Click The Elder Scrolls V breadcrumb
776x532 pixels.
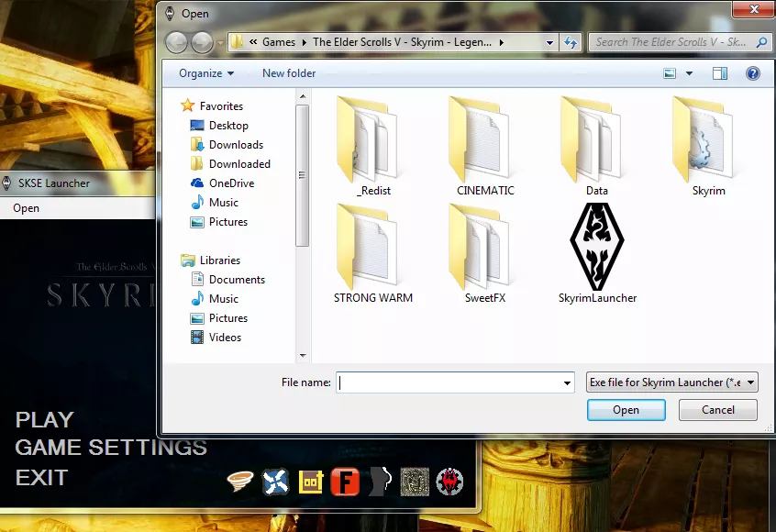[x=403, y=42]
